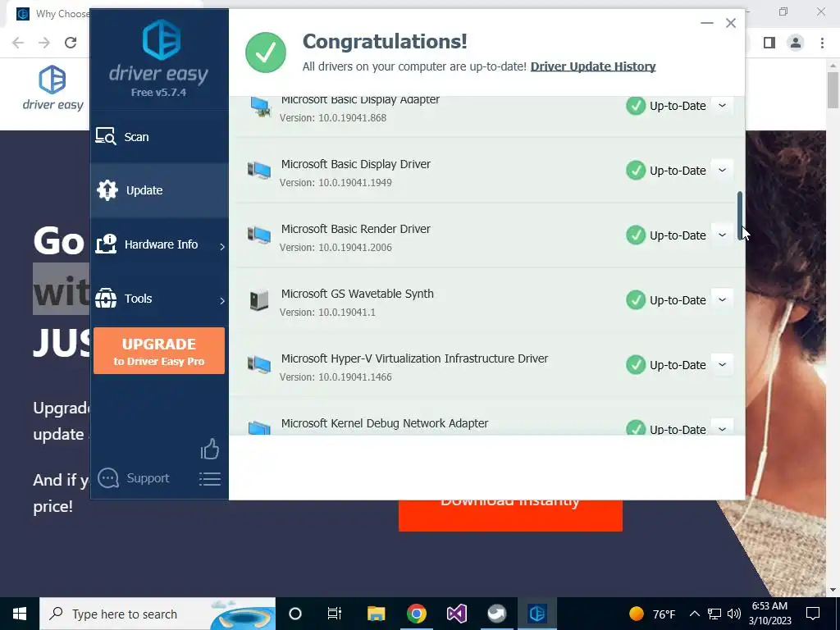Select the Update section
This screenshot has height=630, width=840.
[x=159, y=190]
